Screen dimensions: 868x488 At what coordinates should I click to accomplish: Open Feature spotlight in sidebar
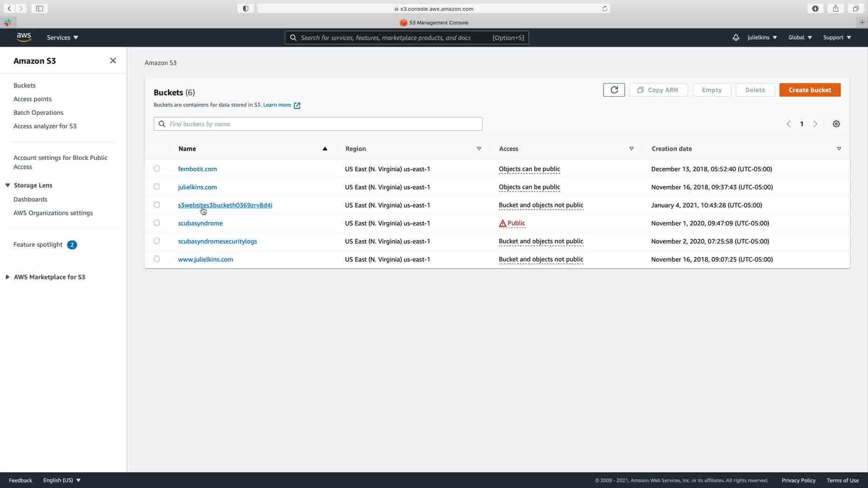click(x=38, y=244)
